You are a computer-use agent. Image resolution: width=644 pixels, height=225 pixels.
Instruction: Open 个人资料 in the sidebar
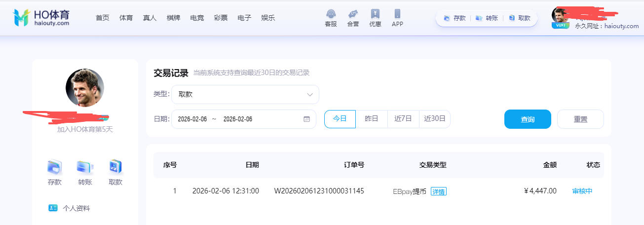pos(76,208)
